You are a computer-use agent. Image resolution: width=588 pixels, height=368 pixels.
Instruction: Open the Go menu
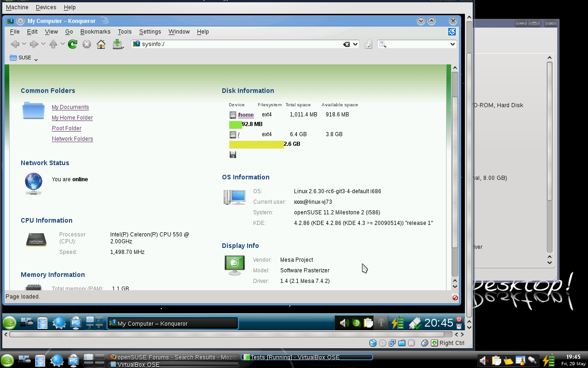69,32
